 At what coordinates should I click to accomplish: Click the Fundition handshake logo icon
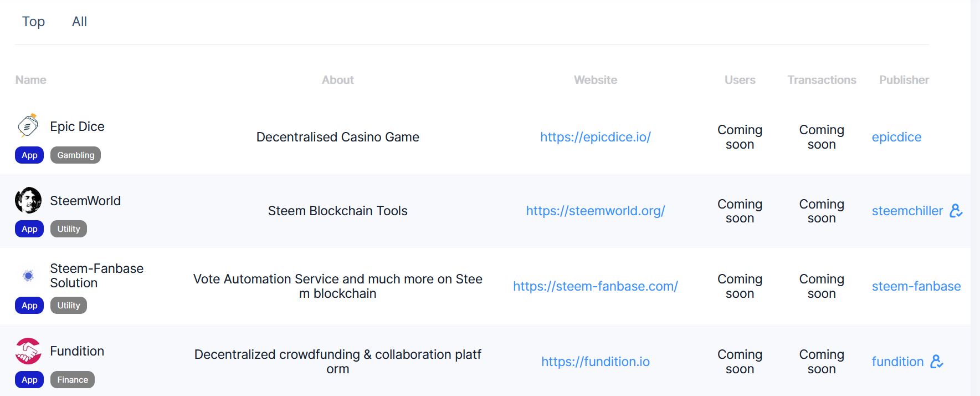28,351
